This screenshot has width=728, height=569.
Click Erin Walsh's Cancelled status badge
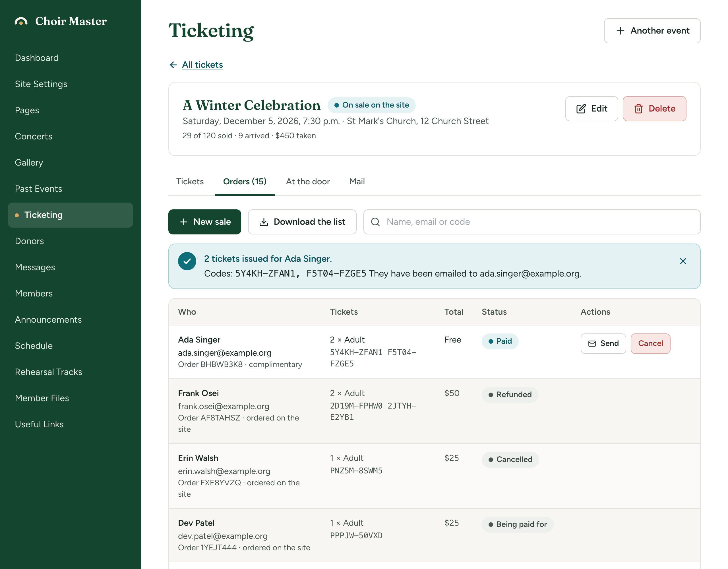[x=510, y=459]
